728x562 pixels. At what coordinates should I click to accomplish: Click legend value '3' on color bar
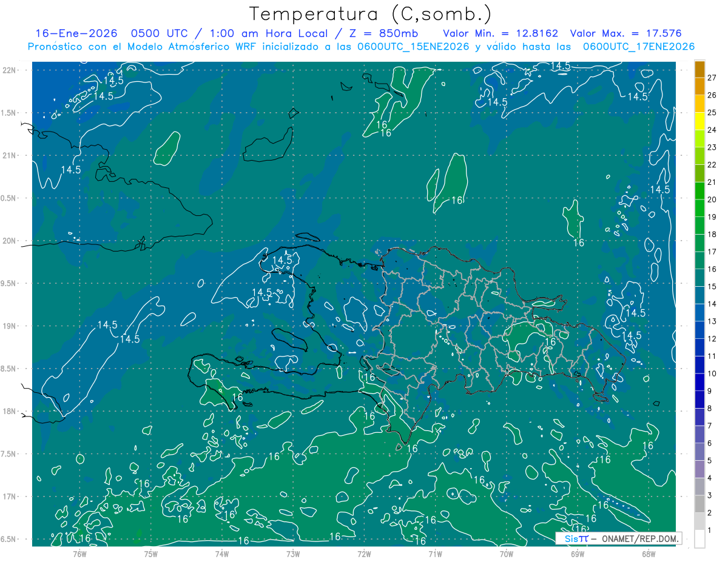709,495
